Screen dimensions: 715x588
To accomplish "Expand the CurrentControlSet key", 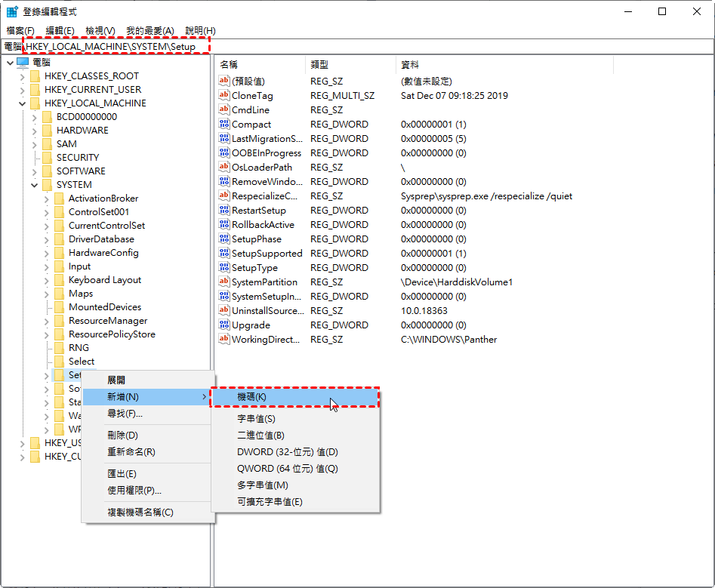I will tap(47, 226).
